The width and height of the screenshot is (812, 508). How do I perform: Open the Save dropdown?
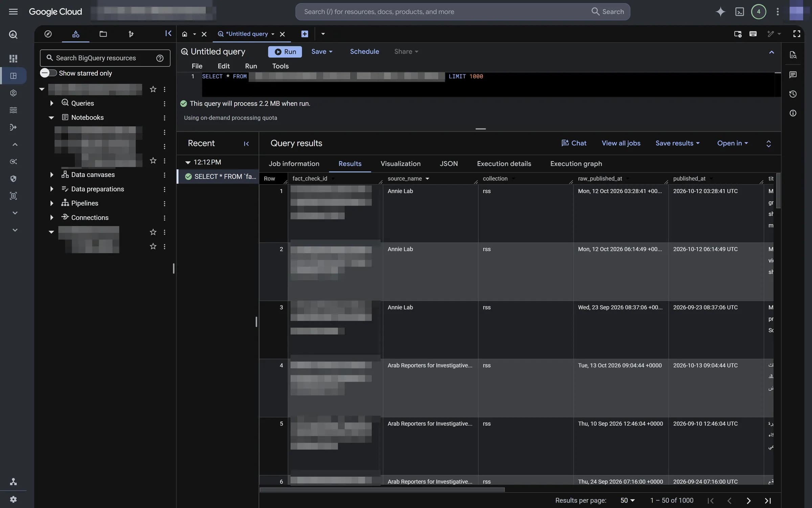(322, 51)
